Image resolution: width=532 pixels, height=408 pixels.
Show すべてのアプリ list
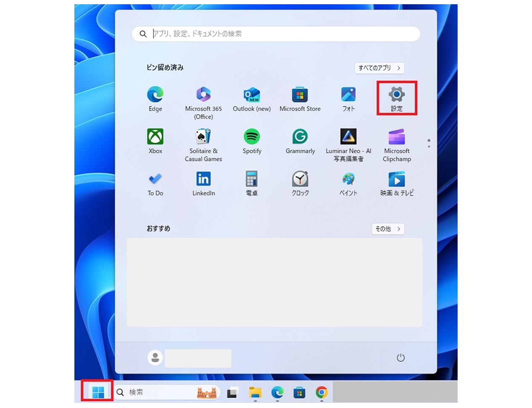pyautogui.click(x=379, y=68)
